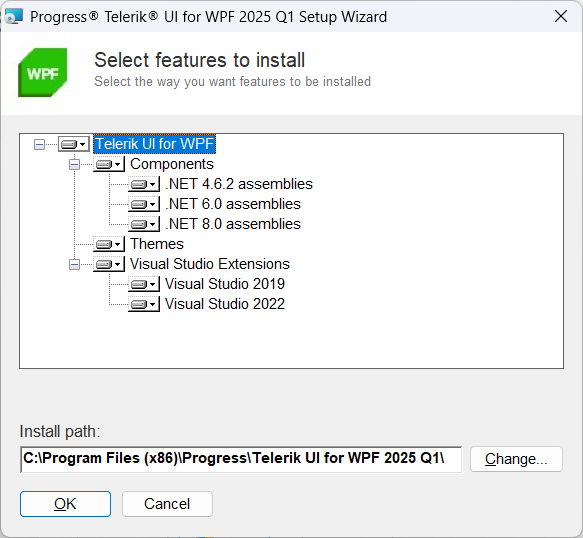Click the Install path text field
Screen dimensions: 583x538
pos(241,460)
